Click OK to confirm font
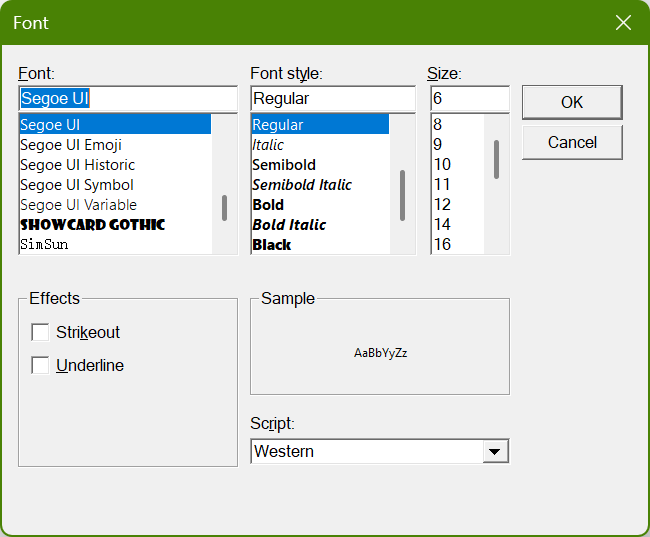Viewport: 650px width, 537px height. point(572,102)
